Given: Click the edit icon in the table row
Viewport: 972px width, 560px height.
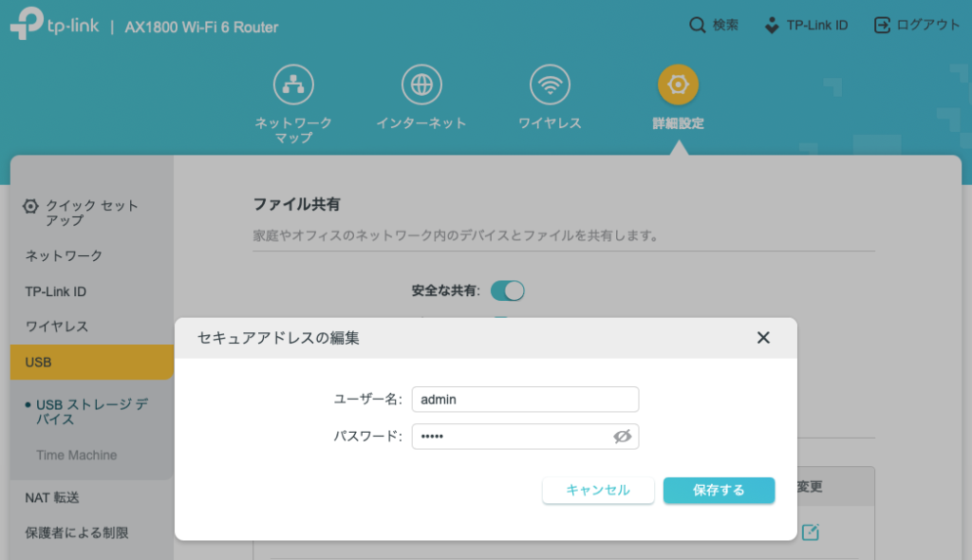Looking at the screenshot, I should point(810,532).
